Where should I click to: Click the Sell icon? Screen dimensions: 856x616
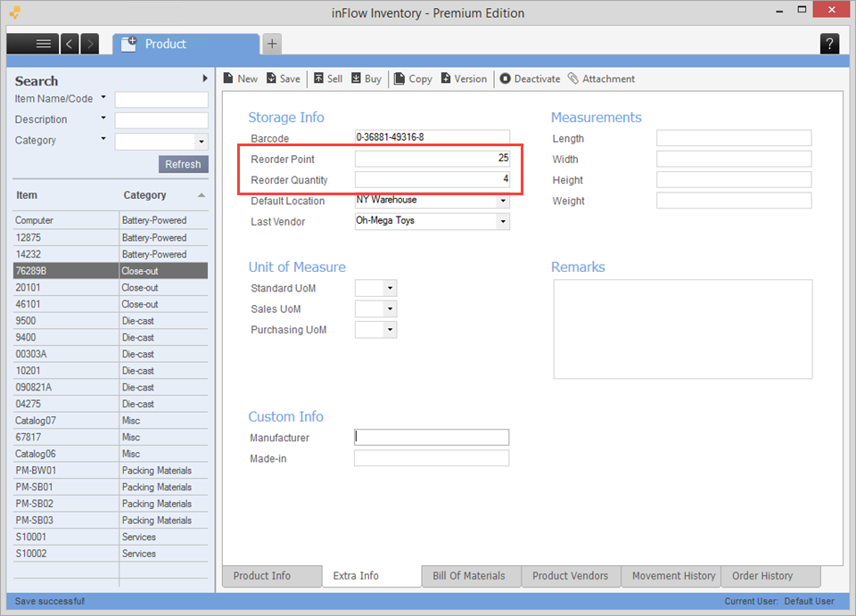[319, 78]
